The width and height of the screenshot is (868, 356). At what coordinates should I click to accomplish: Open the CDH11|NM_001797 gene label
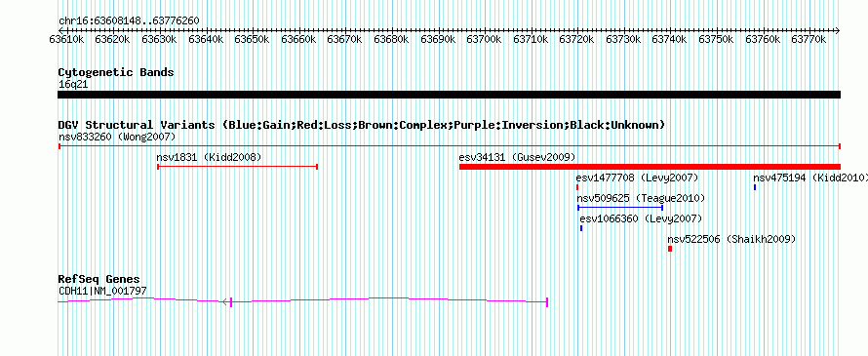click(102, 291)
